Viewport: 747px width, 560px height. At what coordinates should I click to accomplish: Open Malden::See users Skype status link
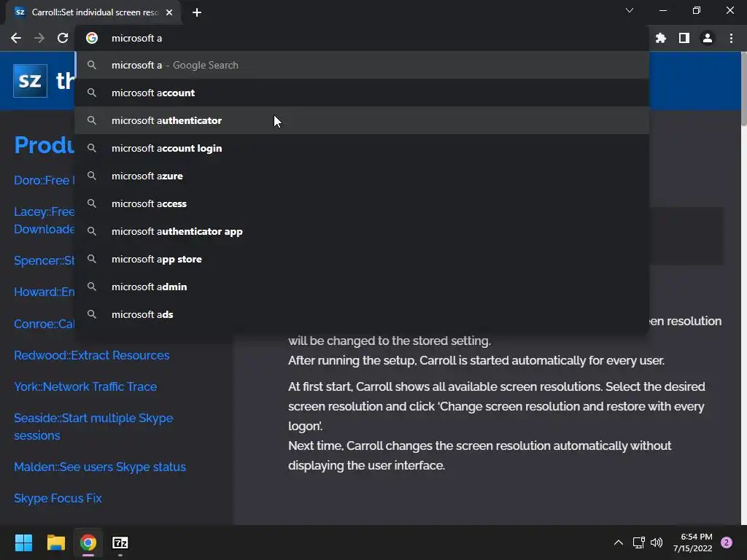[99, 467]
